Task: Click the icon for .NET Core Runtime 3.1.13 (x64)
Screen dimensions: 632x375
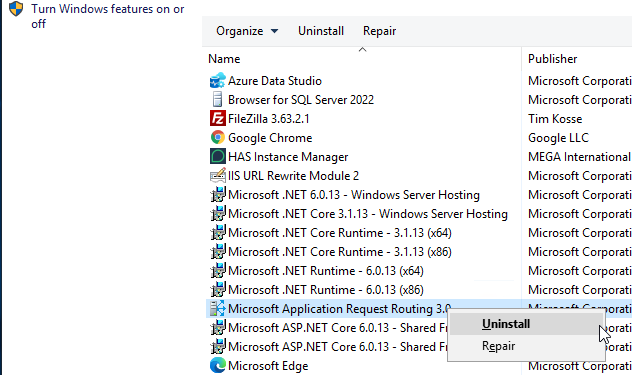Action: [x=218, y=233]
